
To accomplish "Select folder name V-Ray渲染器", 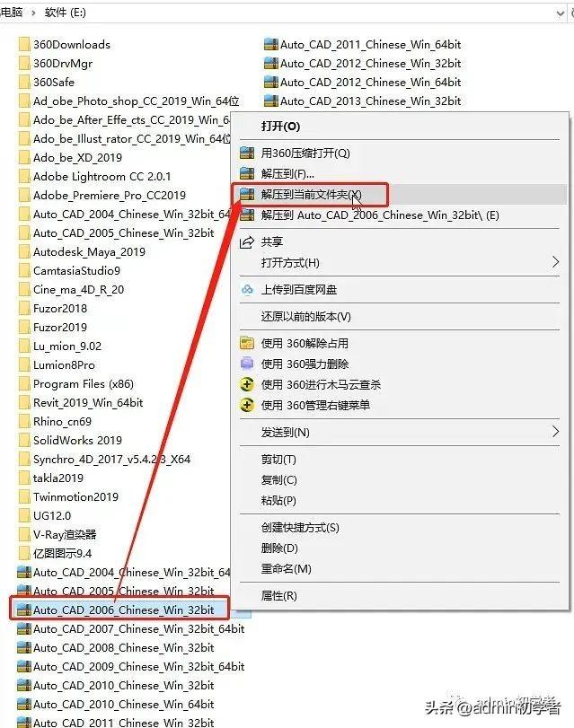I will (65, 534).
